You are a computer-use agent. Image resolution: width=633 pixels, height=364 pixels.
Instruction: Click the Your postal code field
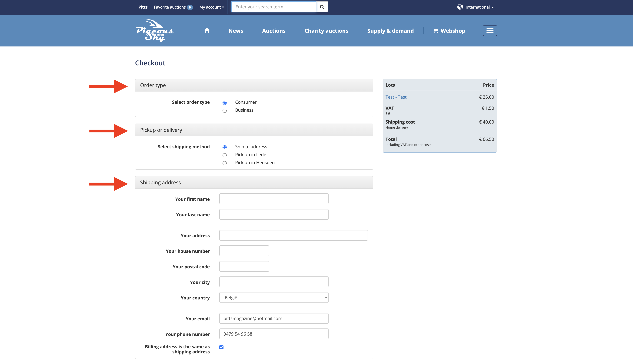[x=244, y=266]
